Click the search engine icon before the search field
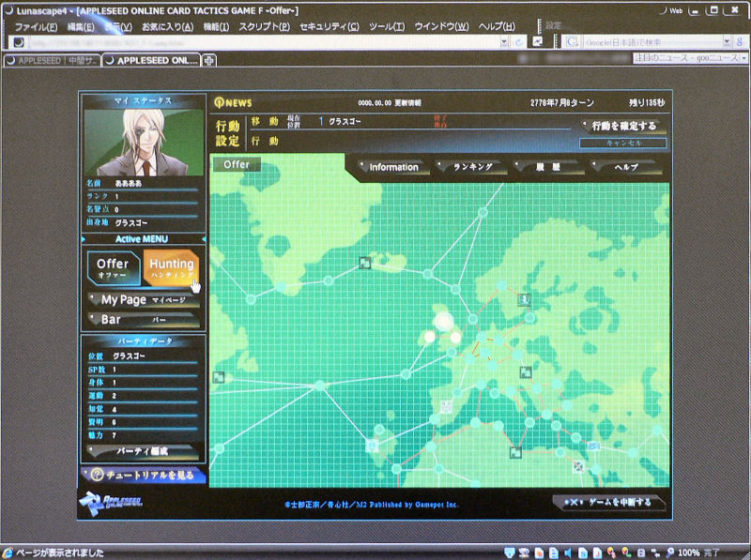Viewport: 751px width, 560px height. (572, 42)
